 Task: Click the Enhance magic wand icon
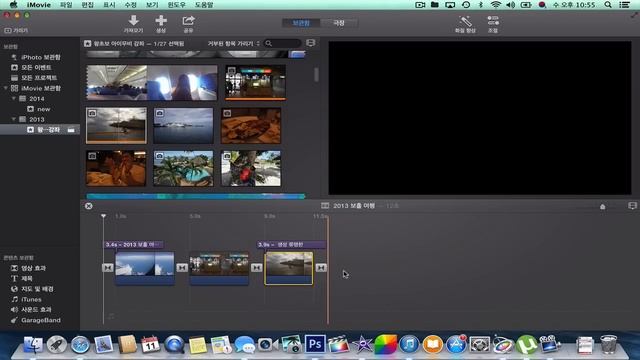pos(465,21)
